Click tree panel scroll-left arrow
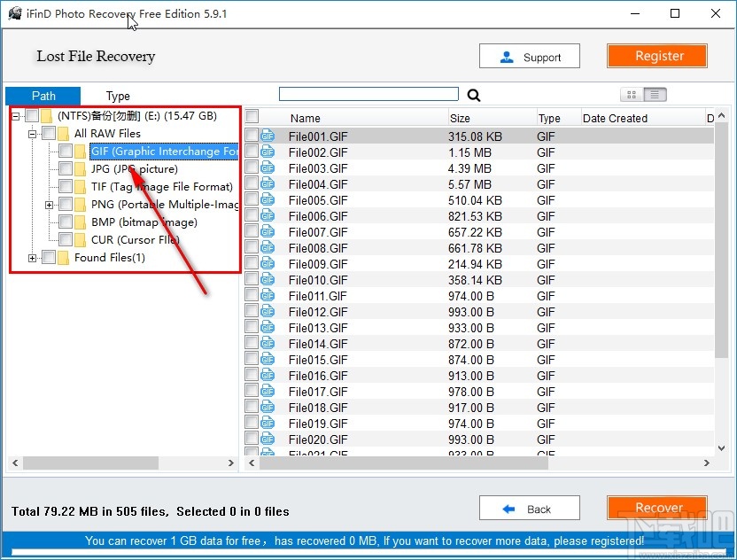The height and width of the screenshot is (560, 737). point(15,463)
